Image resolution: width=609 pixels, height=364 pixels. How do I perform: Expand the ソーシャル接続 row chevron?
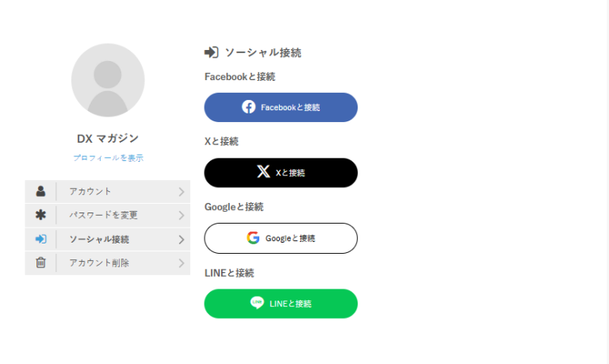(x=181, y=239)
